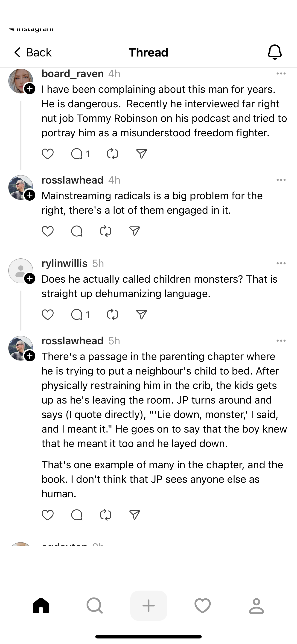Screen dimensions: 297x644
Task: Follow board_raven via avatar plus badge
Action: [30, 89]
